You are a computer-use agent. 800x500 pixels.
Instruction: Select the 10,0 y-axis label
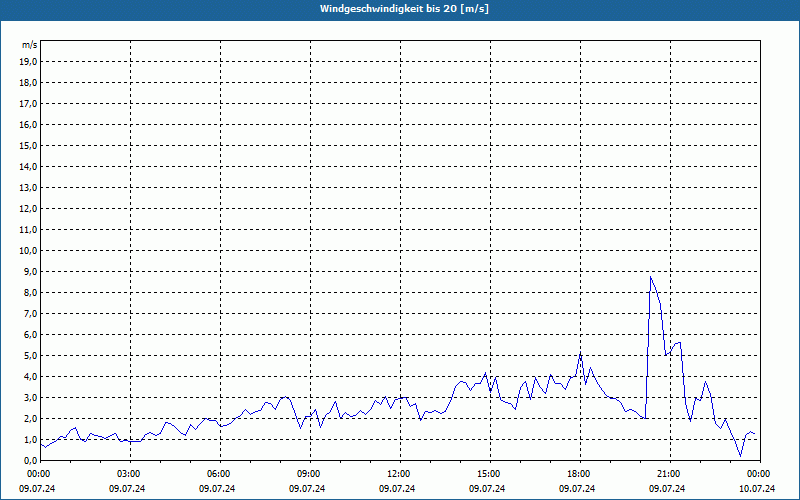click(x=28, y=251)
